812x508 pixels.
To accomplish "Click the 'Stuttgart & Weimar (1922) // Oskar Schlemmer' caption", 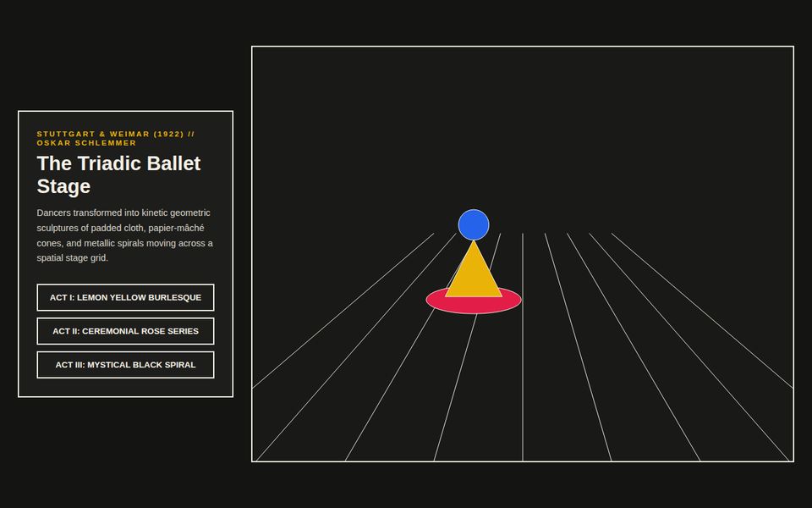I will (x=116, y=138).
